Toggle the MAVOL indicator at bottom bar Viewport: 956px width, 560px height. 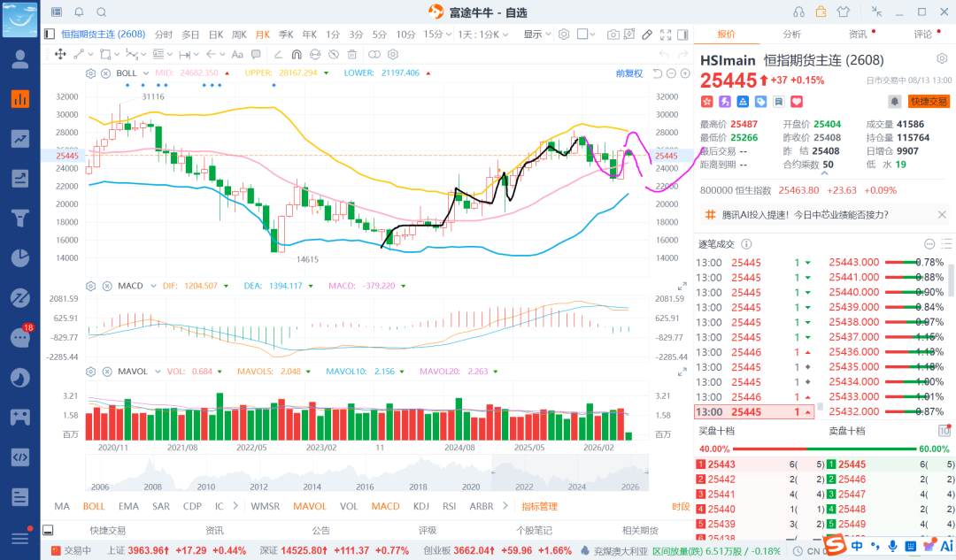310,506
